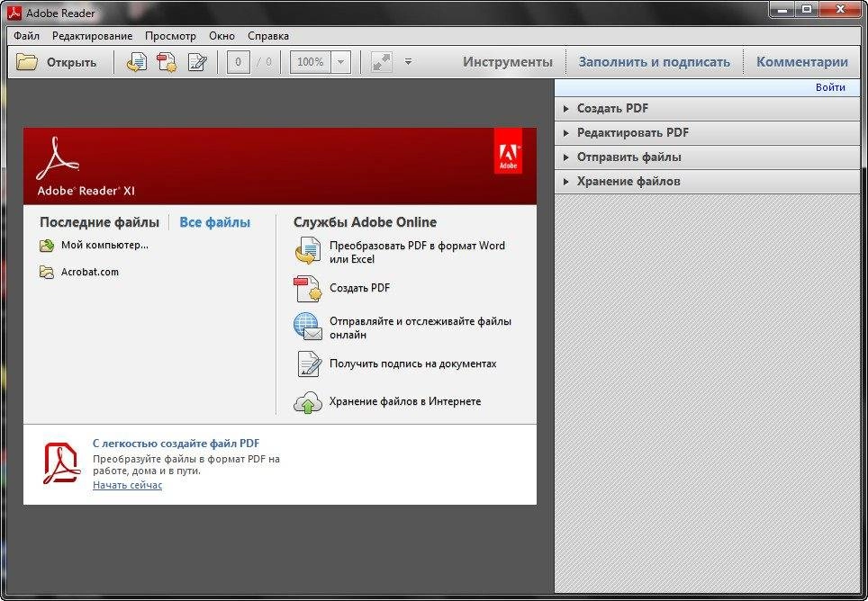Screen dimensions: 868x601
Task: Click the page number input field
Action: click(x=238, y=62)
